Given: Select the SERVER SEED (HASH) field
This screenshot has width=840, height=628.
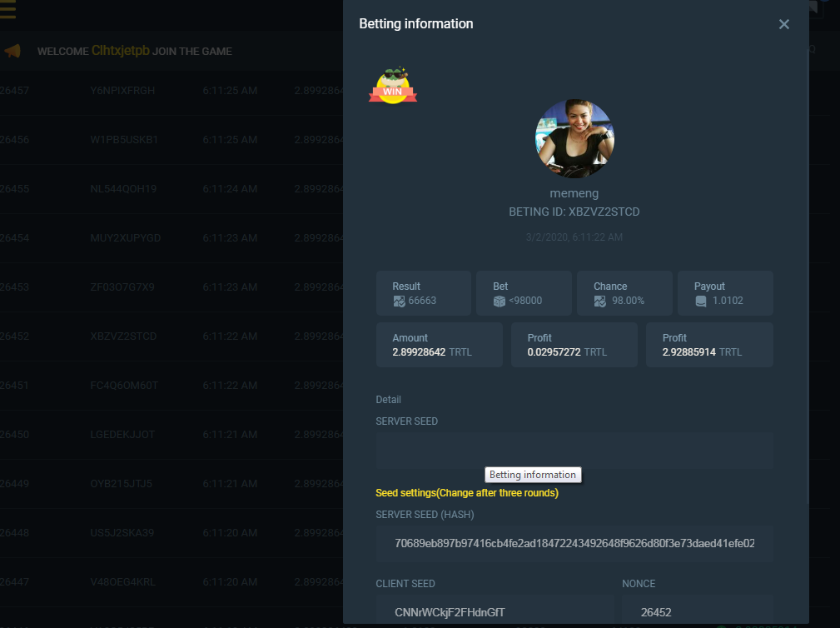Looking at the screenshot, I should pos(574,543).
